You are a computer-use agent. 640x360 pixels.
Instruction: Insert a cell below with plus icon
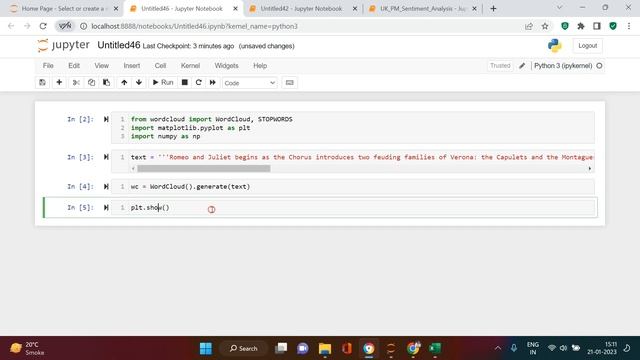click(x=59, y=82)
